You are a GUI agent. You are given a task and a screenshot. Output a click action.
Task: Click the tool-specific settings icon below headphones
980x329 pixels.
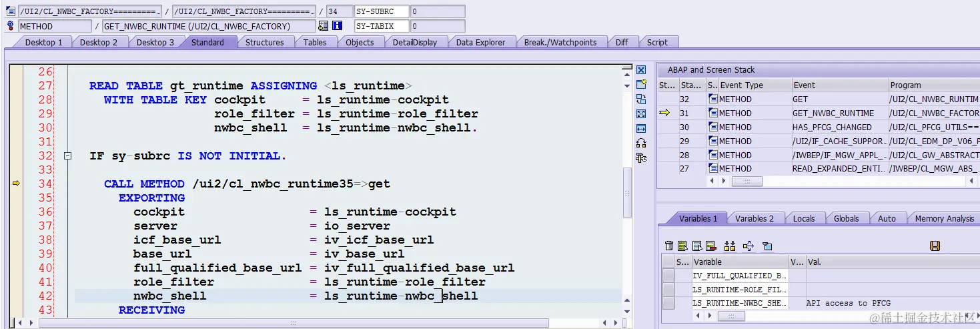tap(641, 157)
